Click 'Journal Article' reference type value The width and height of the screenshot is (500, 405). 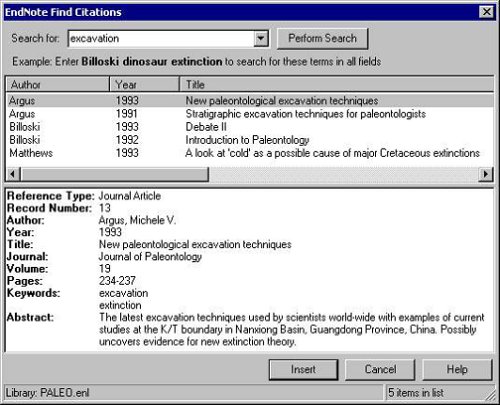tap(130, 196)
